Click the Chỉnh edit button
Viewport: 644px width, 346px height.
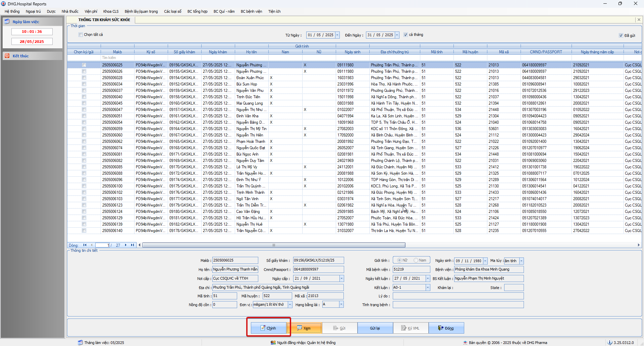pyautogui.click(x=269, y=328)
